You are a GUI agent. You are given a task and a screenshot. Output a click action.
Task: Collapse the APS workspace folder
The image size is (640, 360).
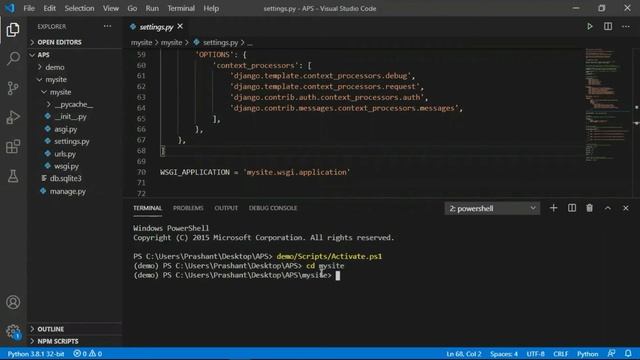click(x=43, y=55)
